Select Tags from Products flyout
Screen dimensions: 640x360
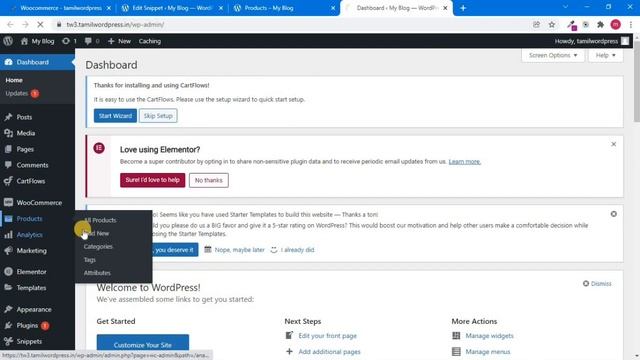(x=89, y=260)
